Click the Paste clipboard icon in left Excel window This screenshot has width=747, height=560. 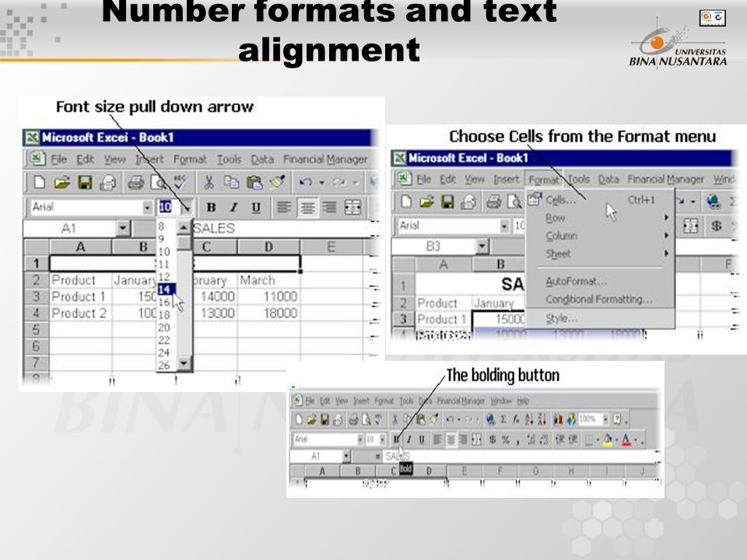[x=254, y=182]
